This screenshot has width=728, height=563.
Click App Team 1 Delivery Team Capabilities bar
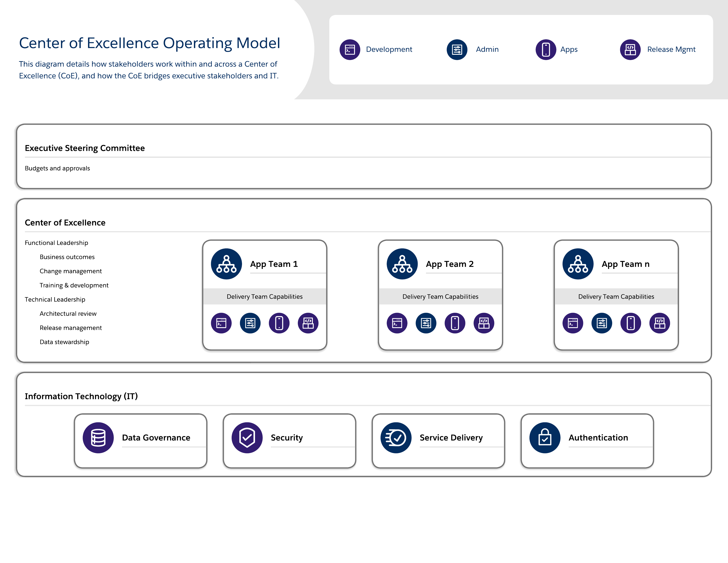pyautogui.click(x=265, y=297)
